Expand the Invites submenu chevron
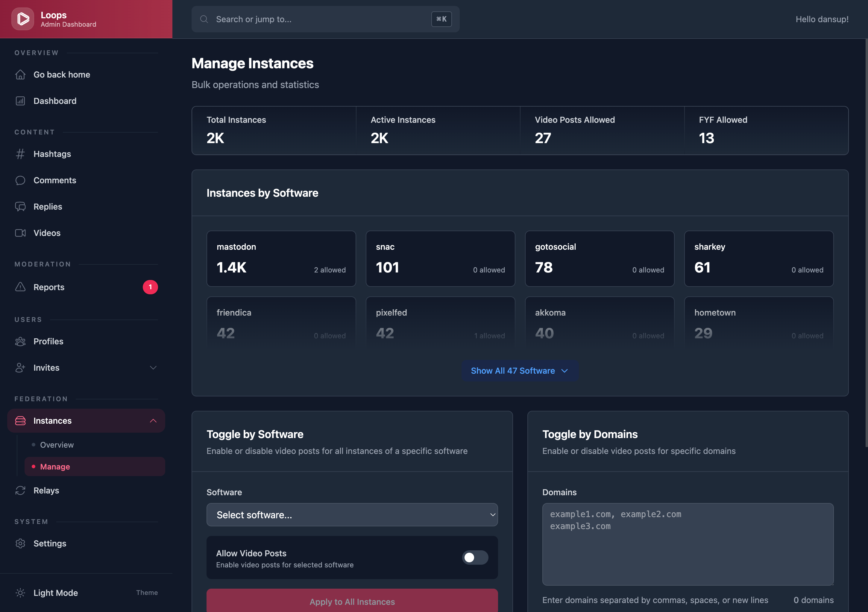 [x=153, y=368]
